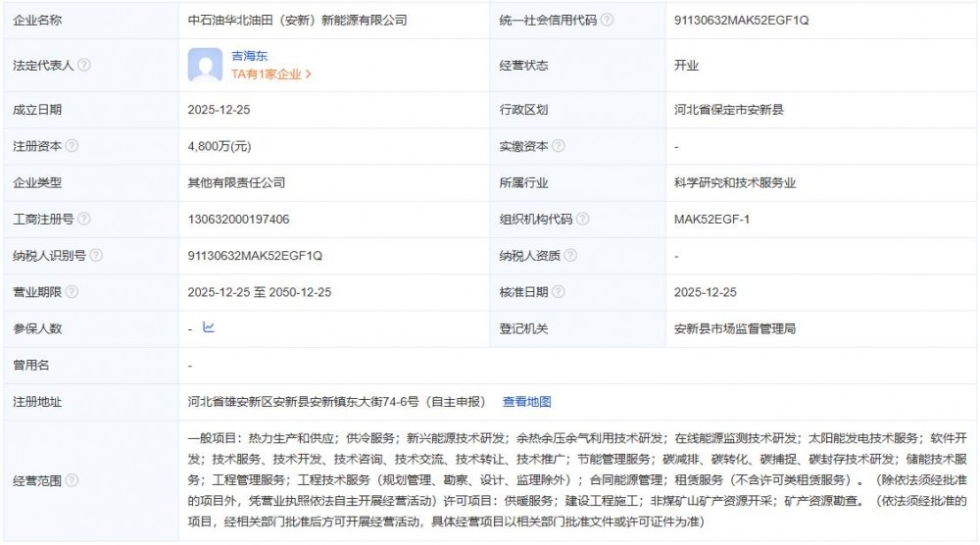Open the 参保人数 trend chart icon
Screen dimensions: 980x545
click(208, 328)
